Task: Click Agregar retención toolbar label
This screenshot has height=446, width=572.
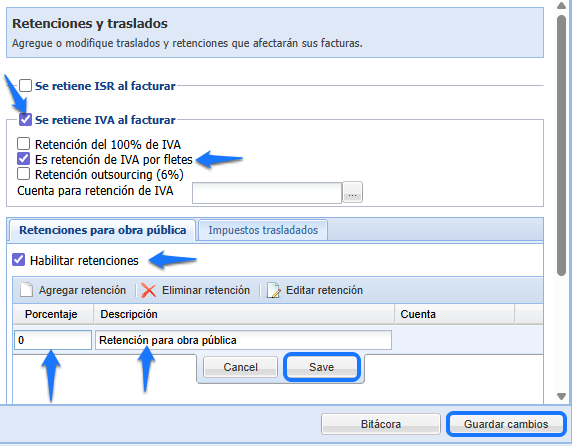Action: pyautogui.click(x=82, y=290)
